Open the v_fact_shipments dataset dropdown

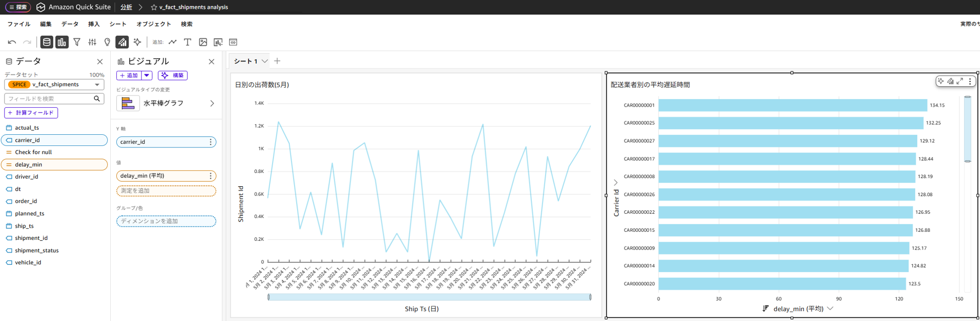pyautogui.click(x=97, y=85)
